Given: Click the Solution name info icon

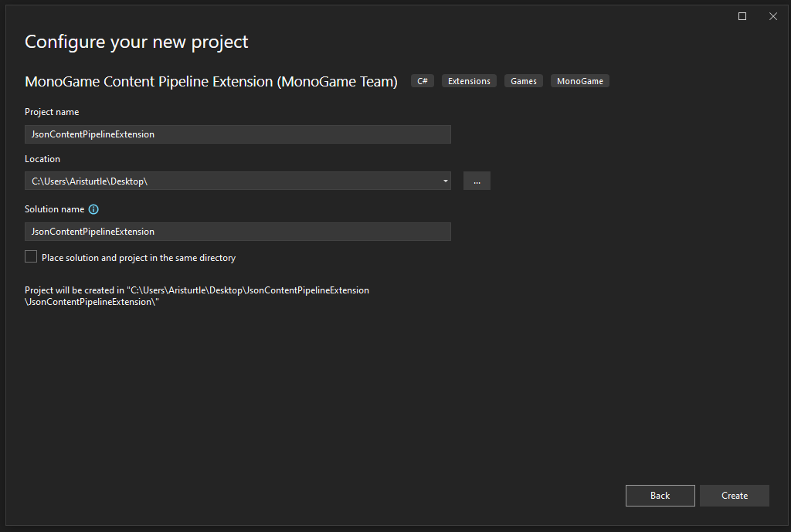Looking at the screenshot, I should [93, 209].
